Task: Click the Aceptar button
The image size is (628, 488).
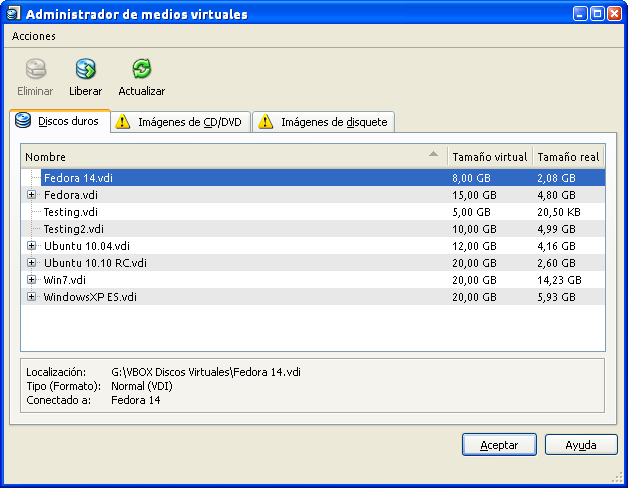Action: coord(499,445)
